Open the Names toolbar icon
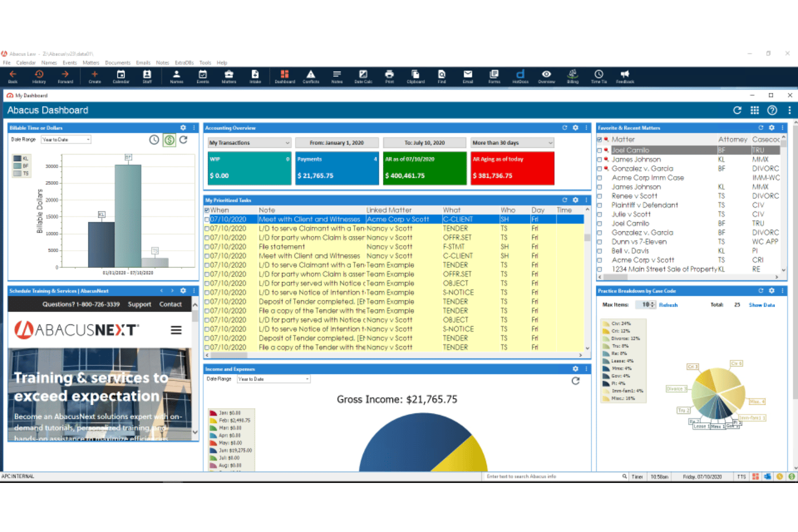The width and height of the screenshot is (798, 532). click(176, 77)
